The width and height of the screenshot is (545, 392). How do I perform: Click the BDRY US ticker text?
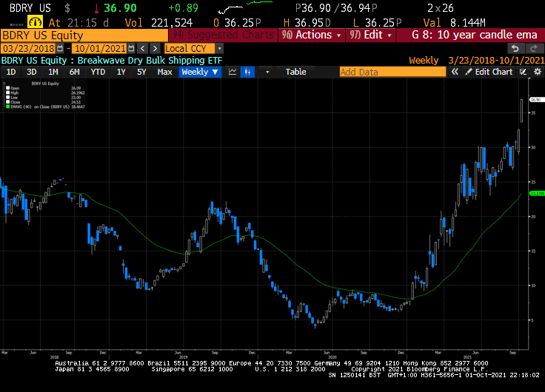click(30, 8)
